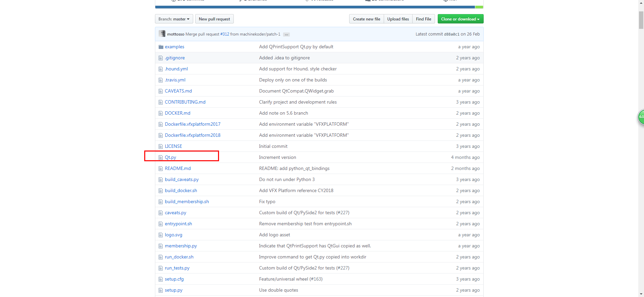Viewport: 644px width, 297px height.
Task: Open the Qt.py file link
Action: [x=170, y=158]
